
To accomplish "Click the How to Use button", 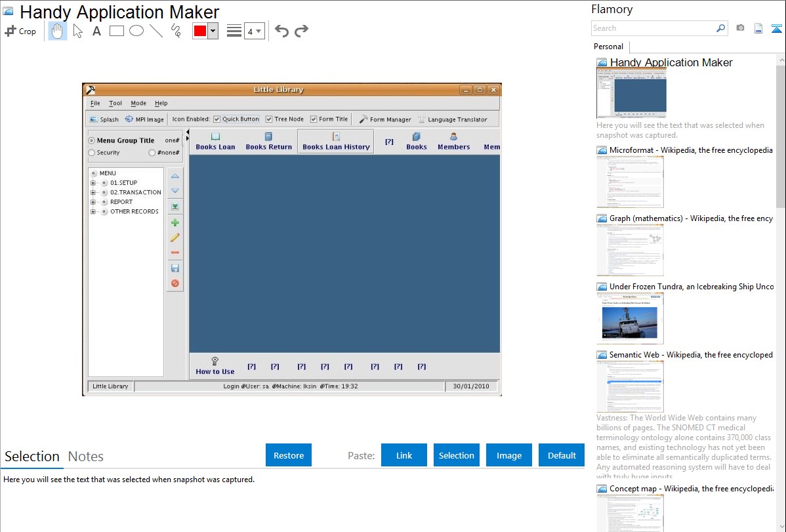I will click(215, 366).
